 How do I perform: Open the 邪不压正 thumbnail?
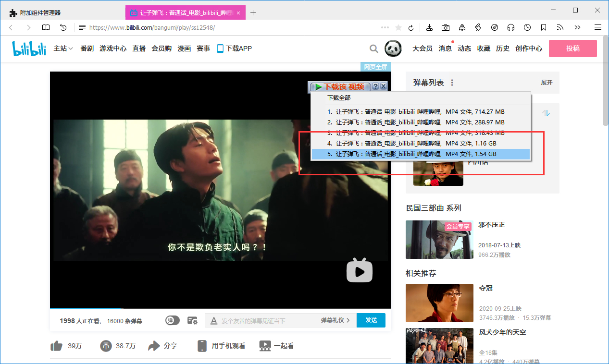(439, 240)
